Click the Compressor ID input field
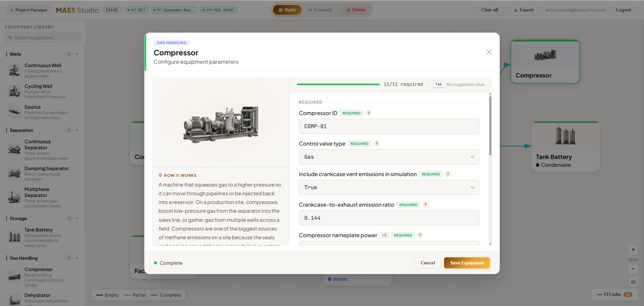Image resolution: width=644 pixels, height=306 pixels. point(389,126)
